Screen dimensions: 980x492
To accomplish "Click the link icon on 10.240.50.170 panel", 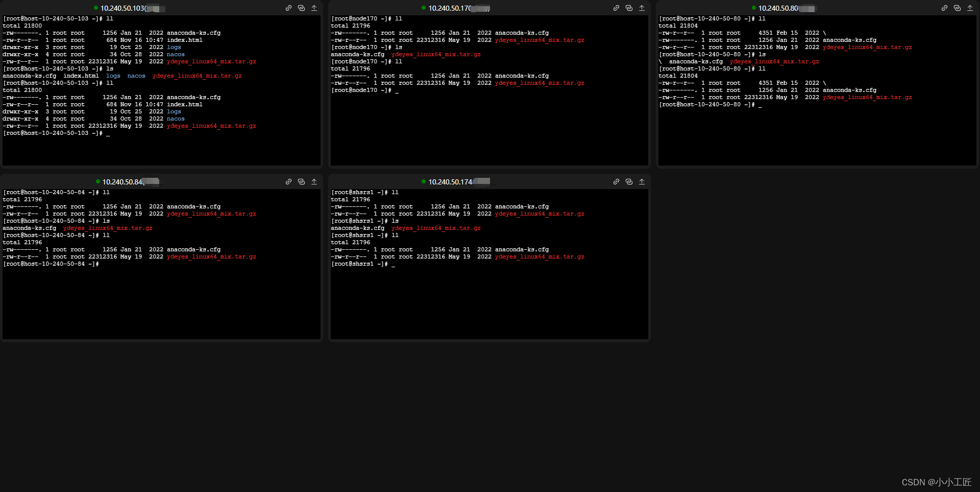I will click(x=616, y=8).
